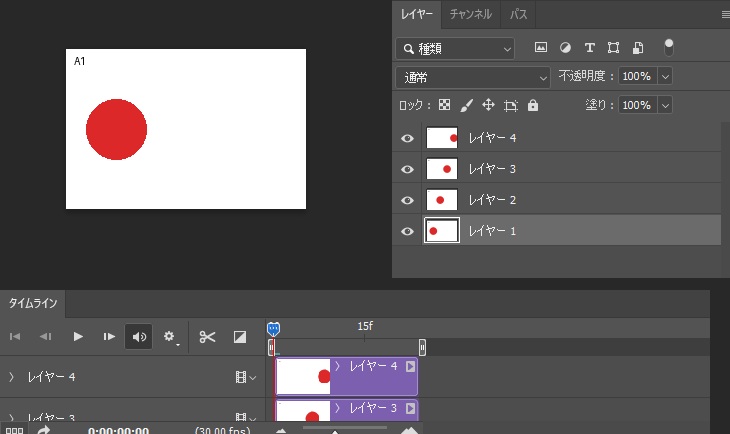
Task: Expand レイヤー 3 clip properties chevron
Action: tap(338, 408)
